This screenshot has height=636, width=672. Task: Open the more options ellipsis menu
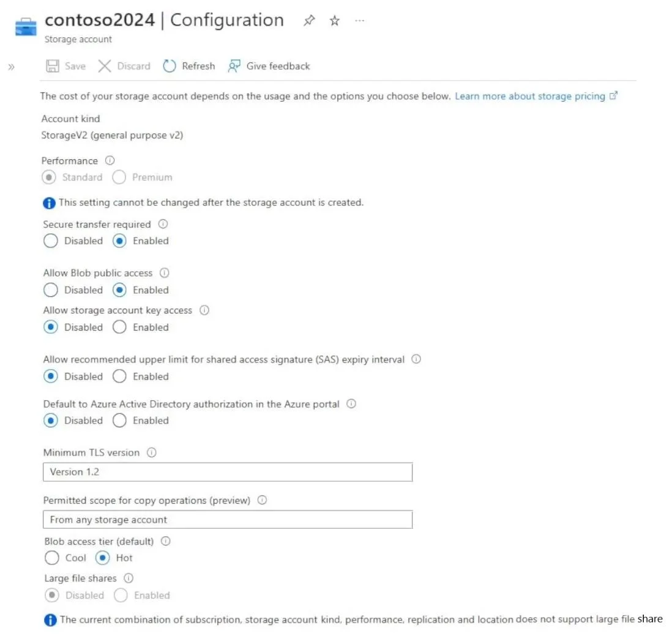tap(359, 20)
